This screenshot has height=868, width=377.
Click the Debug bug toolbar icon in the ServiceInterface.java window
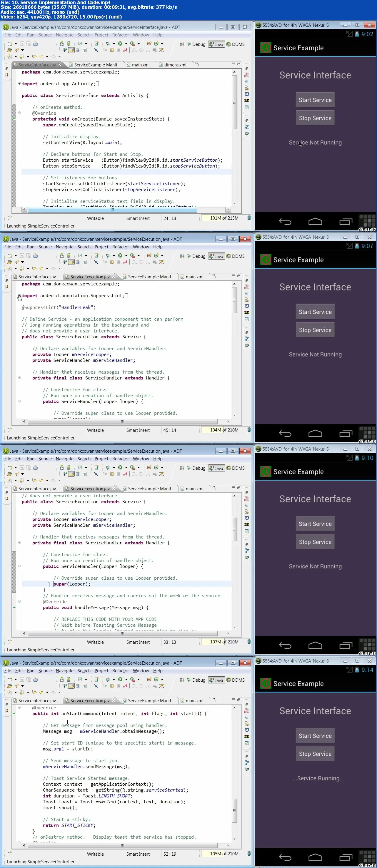point(108,44)
